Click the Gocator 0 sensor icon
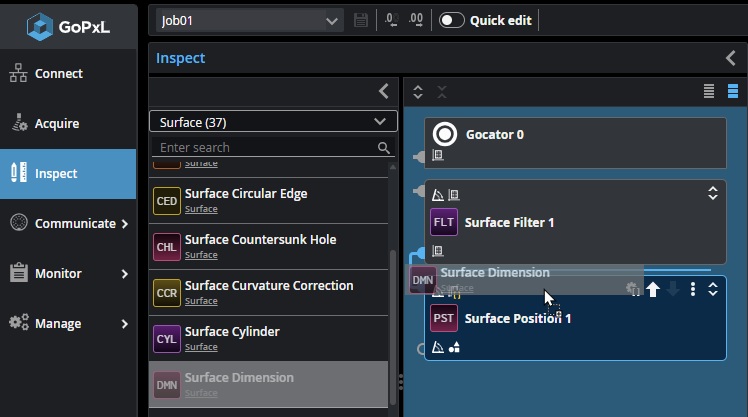The image size is (748, 417). pos(446,134)
